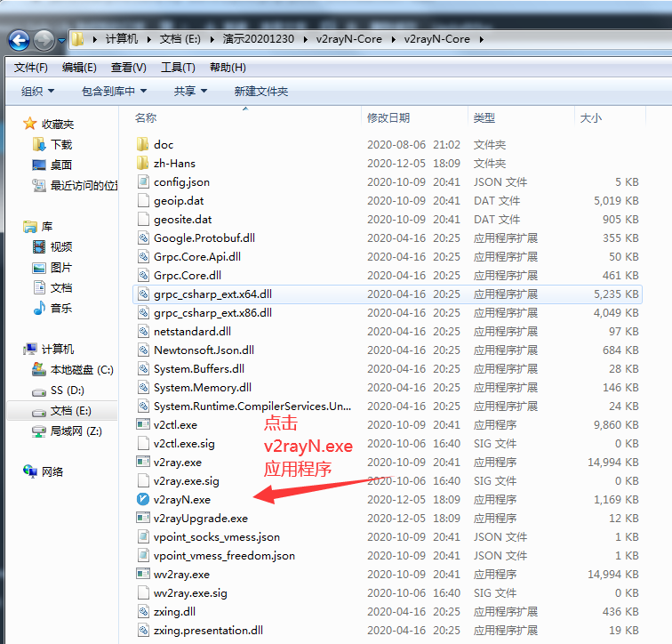
Task: Click the back navigation arrow button
Action: [x=20, y=40]
